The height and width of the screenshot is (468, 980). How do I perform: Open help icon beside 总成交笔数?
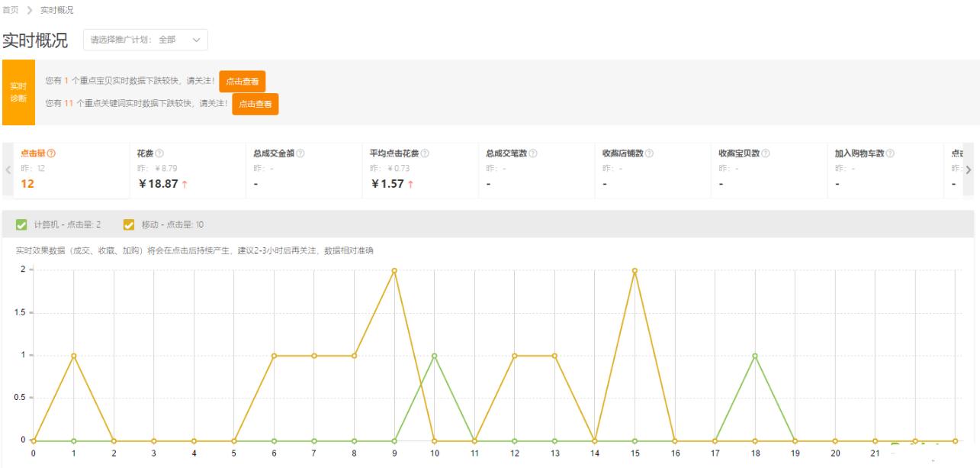(x=533, y=153)
